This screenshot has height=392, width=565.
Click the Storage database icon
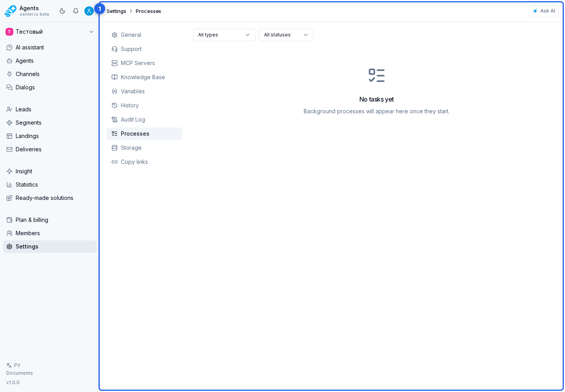(x=115, y=148)
